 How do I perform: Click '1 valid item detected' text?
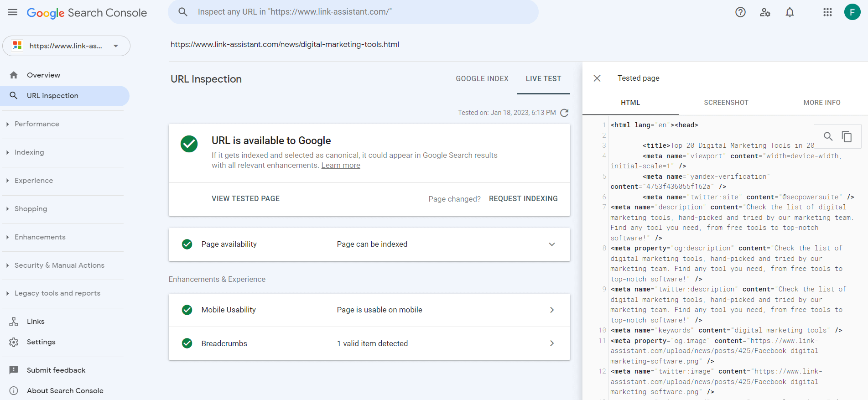[372, 343]
